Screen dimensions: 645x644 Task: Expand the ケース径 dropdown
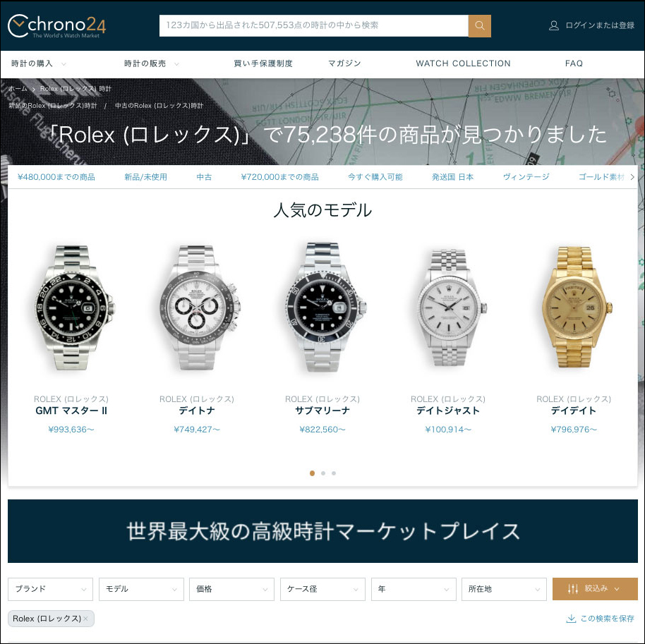click(x=322, y=589)
